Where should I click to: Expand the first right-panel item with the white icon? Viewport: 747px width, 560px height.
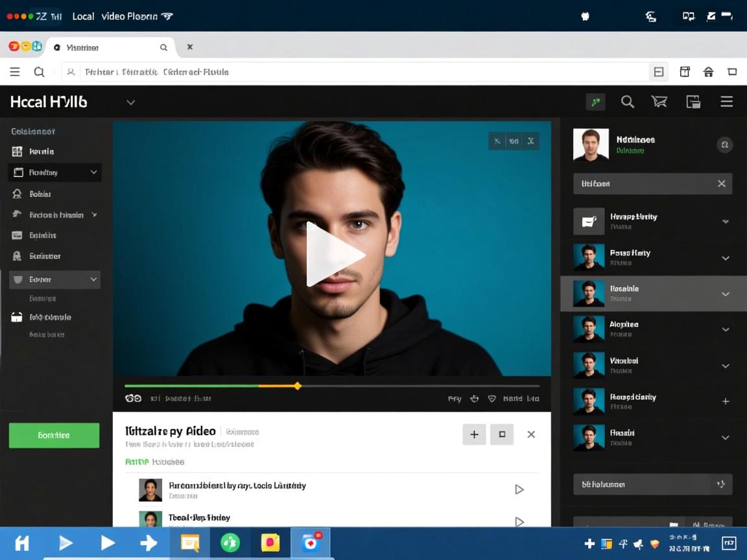726,222
